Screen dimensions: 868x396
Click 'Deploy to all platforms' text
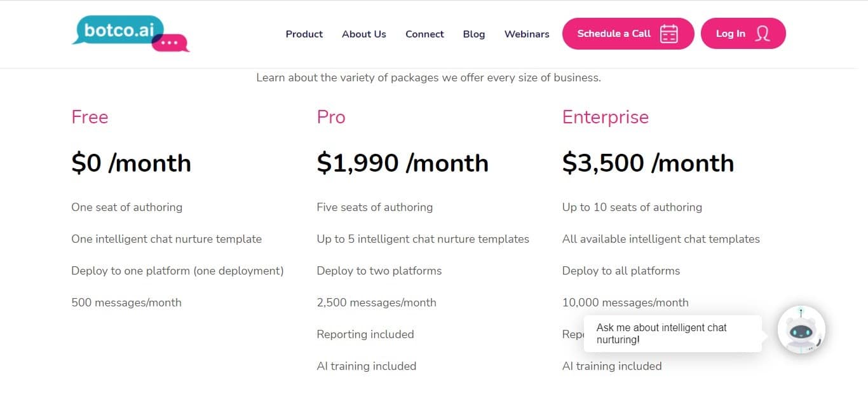point(621,271)
